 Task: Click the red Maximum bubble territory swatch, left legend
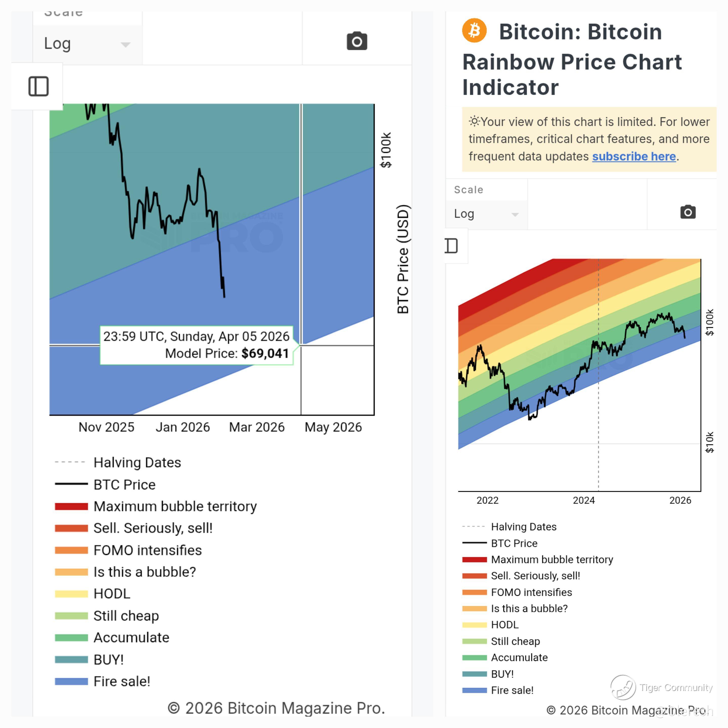[x=71, y=506]
